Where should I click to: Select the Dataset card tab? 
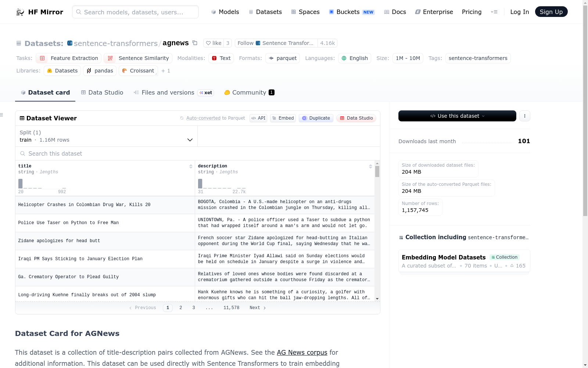click(x=45, y=93)
